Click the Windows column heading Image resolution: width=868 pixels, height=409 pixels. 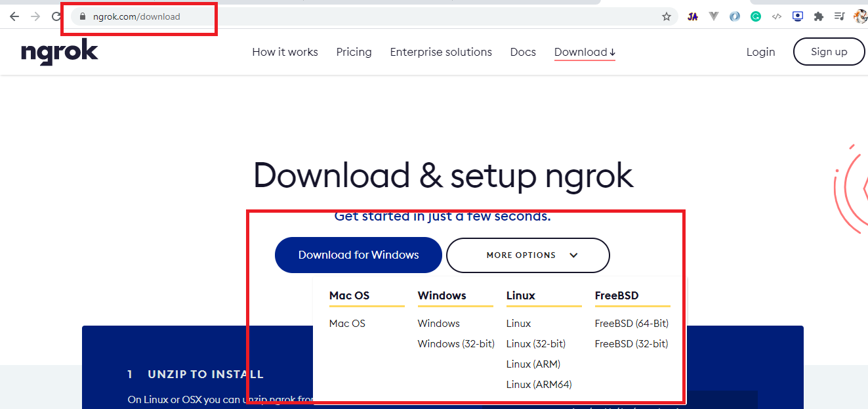442,295
